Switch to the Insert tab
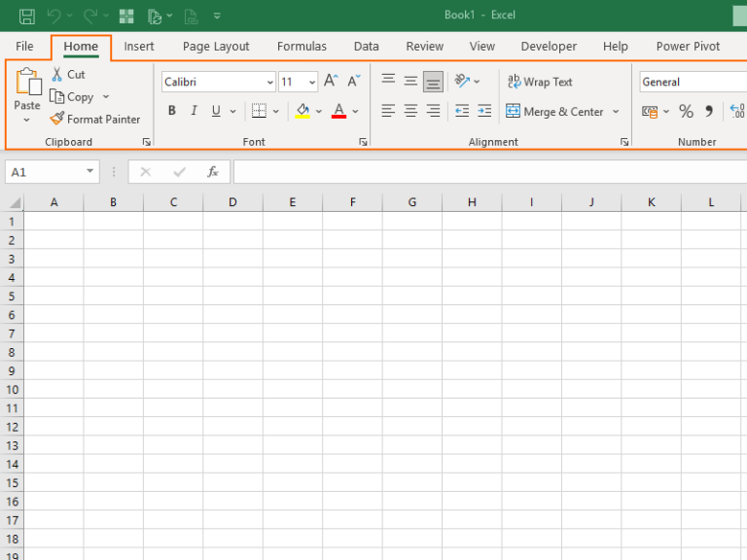Viewport: 747px width, 560px height. pos(139,47)
